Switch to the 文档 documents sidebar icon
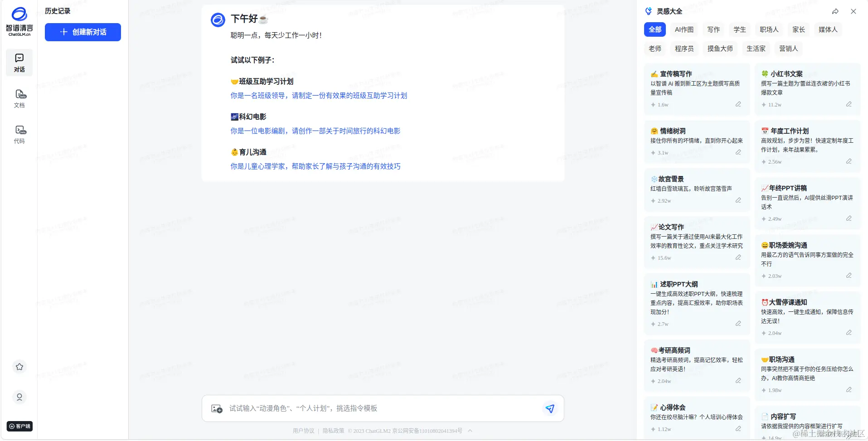 [19, 98]
